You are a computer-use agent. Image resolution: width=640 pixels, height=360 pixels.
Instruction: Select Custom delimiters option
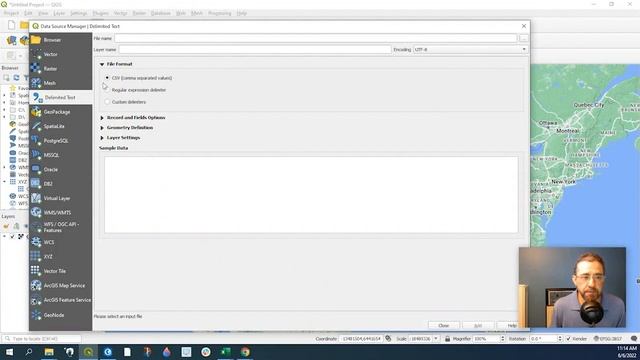pos(126,102)
